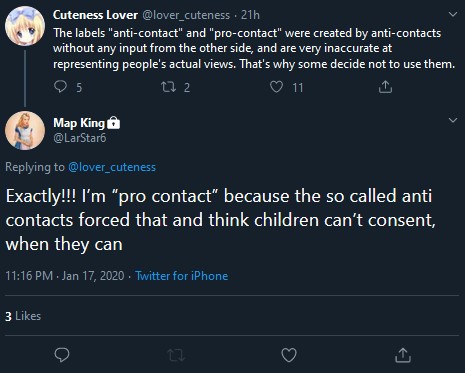The height and width of the screenshot is (373, 465).
Task: Click @lover_cuteness in the Replying to line
Action: tap(112, 167)
